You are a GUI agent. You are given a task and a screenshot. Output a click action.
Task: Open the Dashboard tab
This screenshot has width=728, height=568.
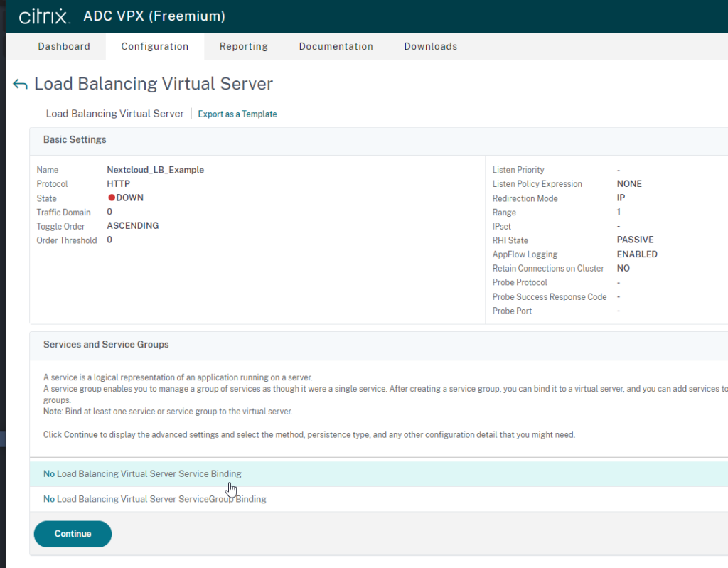tap(64, 46)
